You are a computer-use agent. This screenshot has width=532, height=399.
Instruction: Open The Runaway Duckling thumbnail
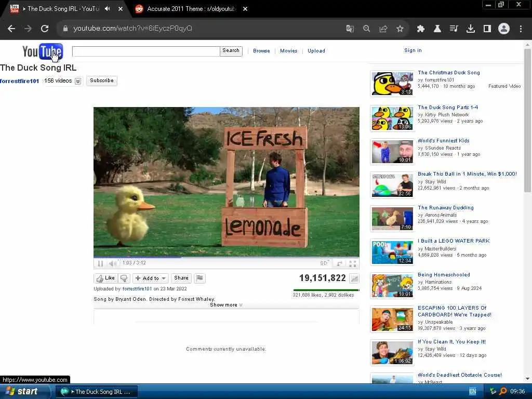point(392,219)
